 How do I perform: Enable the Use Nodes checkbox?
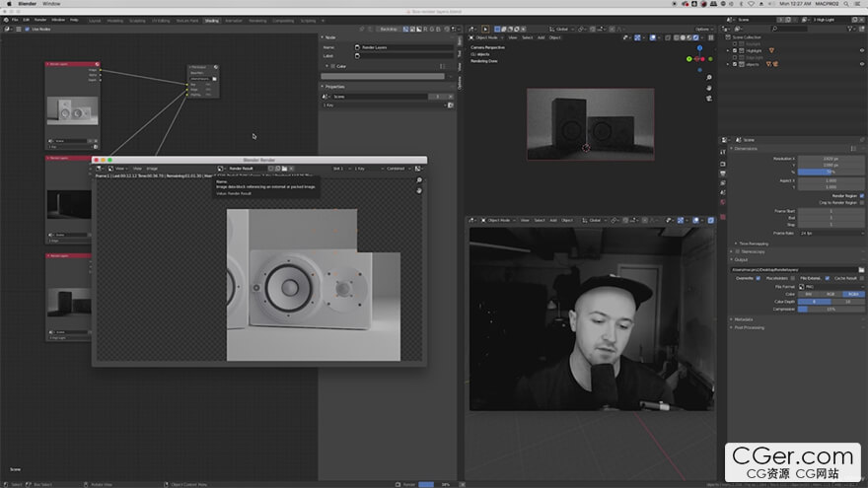pyautogui.click(x=29, y=29)
